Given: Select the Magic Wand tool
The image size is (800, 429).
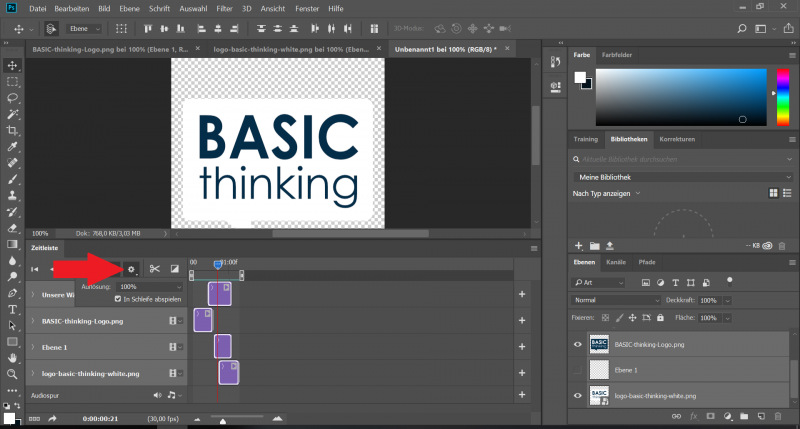Looking at the screenshot, I should pyautogui.click(x=12, y=114).
